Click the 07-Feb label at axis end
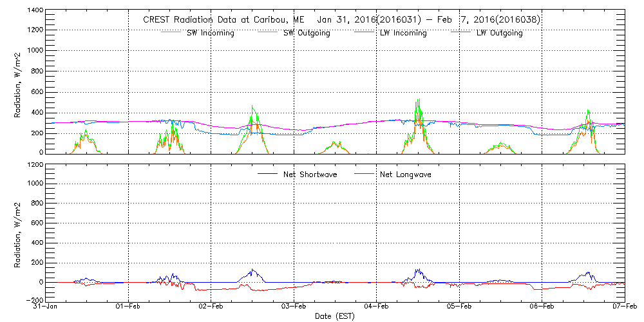Screen dimensions: 644x322 (x=624, y=307)
